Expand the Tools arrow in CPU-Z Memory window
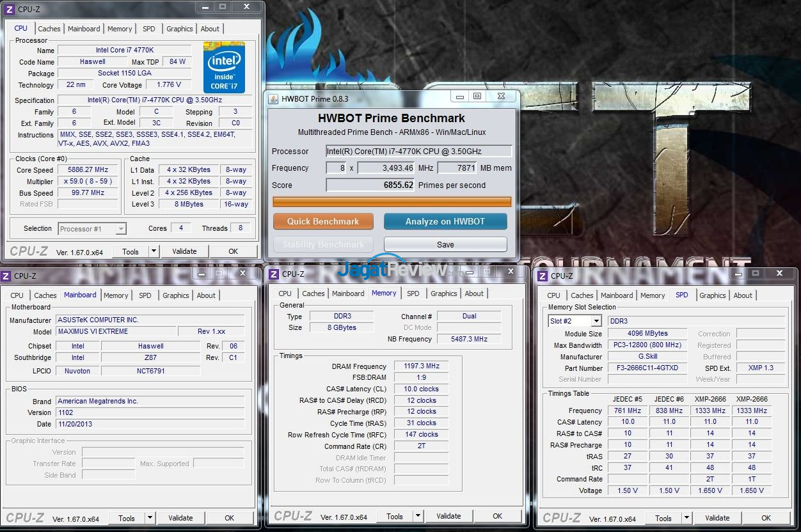Image resolution: width=801 pixels, height=532 pixels. [418, 516]
